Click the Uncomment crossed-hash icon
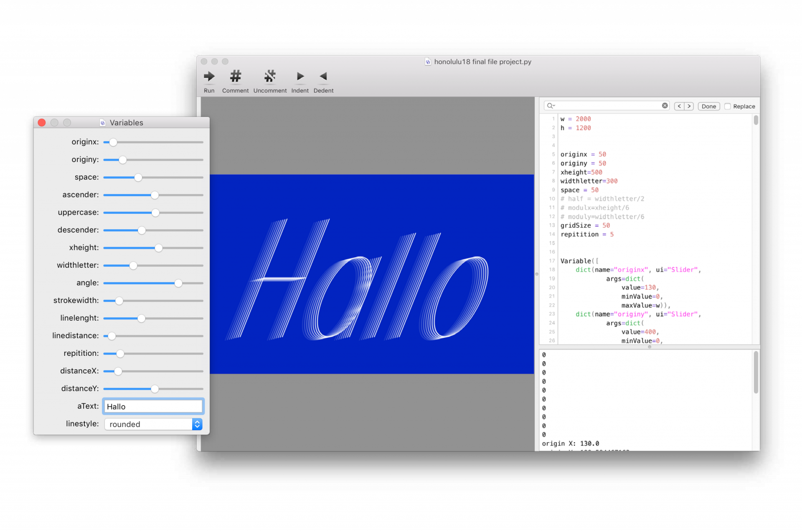The width and height of the screenshot is (802, 532). [x=270, y=77]
